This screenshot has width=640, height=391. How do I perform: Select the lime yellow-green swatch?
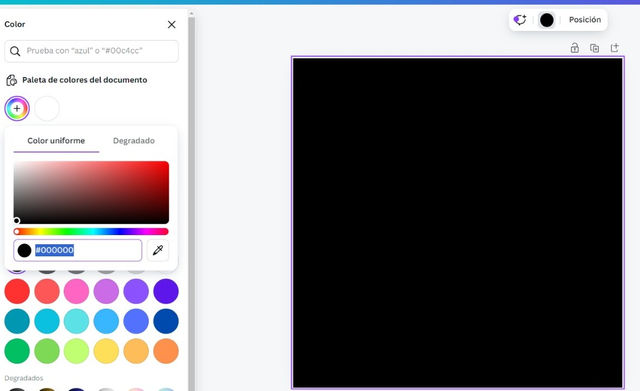(x=76, y=351)
